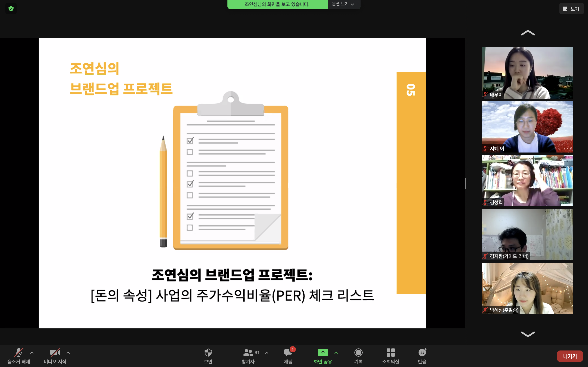Open Reactions (반응) smiley icon
The width and height of the screenshot is (588, 367).
coord(422,353)
